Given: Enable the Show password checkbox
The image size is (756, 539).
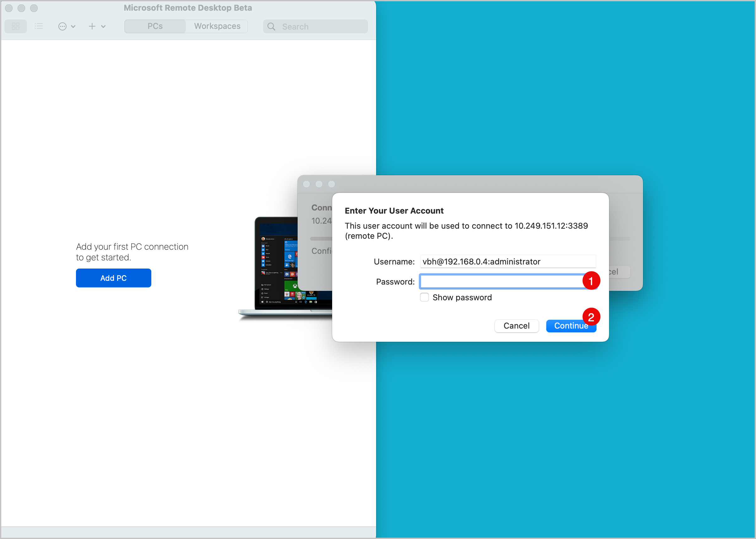Looking at the screenshot, I should coord(424,297).
